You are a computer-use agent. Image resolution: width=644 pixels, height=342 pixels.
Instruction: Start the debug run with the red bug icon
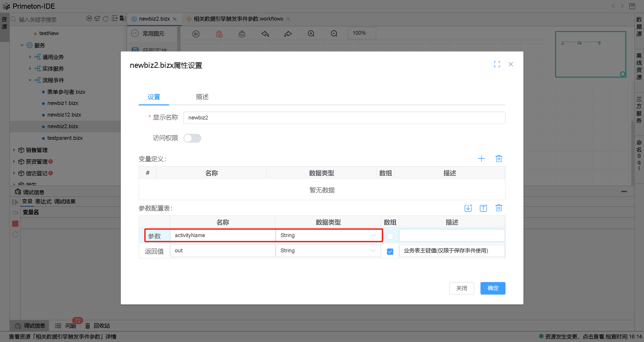point(219,34)
